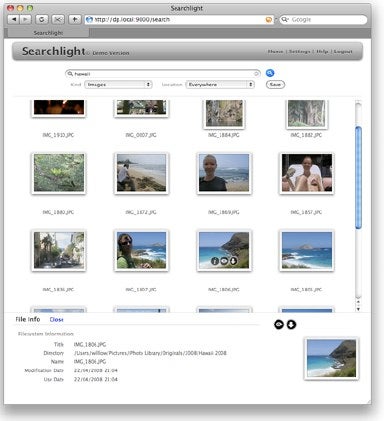
Task: Click the download arrow in File Info panel
Action: point(291,324)
